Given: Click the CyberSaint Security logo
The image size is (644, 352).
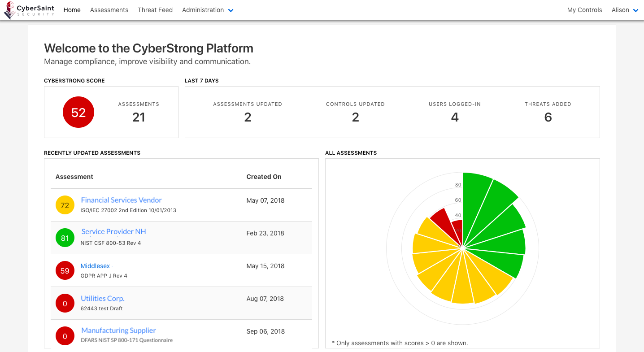Looking at the screenshot, I should [x=29, y=10].
